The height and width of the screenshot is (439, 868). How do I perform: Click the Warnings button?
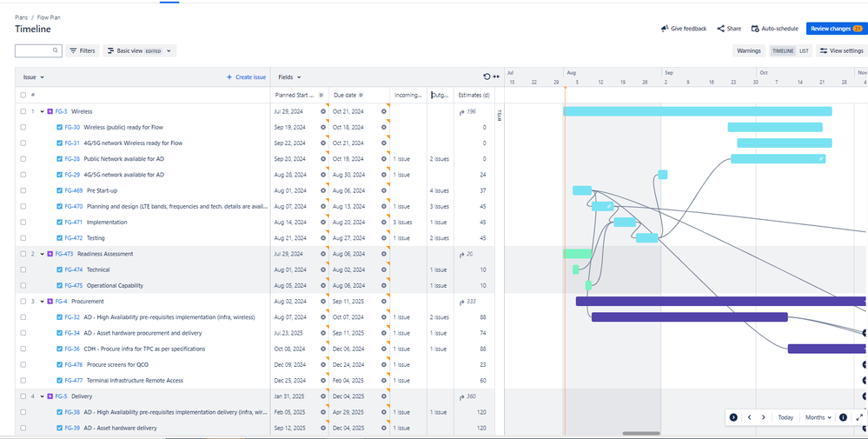[748, 51]
